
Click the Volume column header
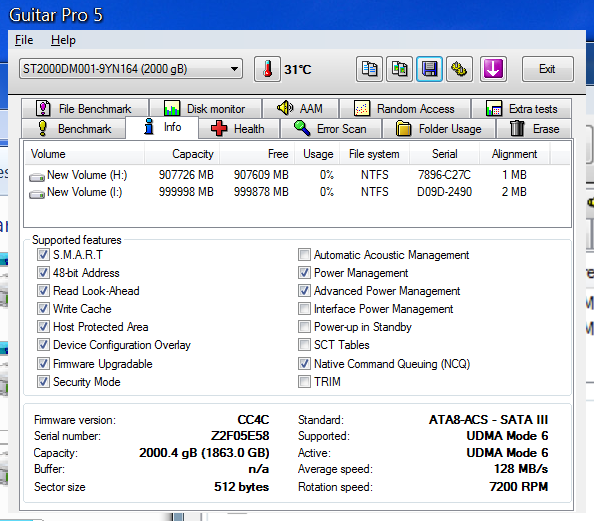84,153
